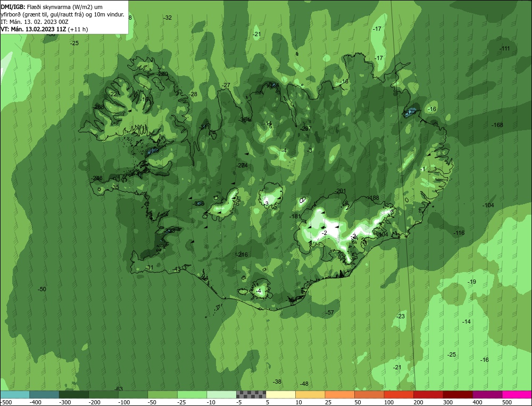Viewport: 532px width, 406px height.
Task: Click the DMI/IGB title text
Action: (13, 7)
